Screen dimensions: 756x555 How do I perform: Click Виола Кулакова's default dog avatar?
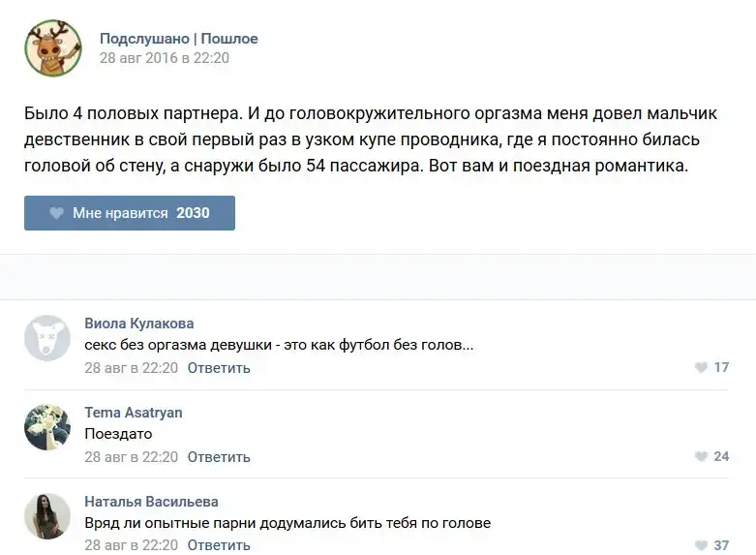[47, 338]
